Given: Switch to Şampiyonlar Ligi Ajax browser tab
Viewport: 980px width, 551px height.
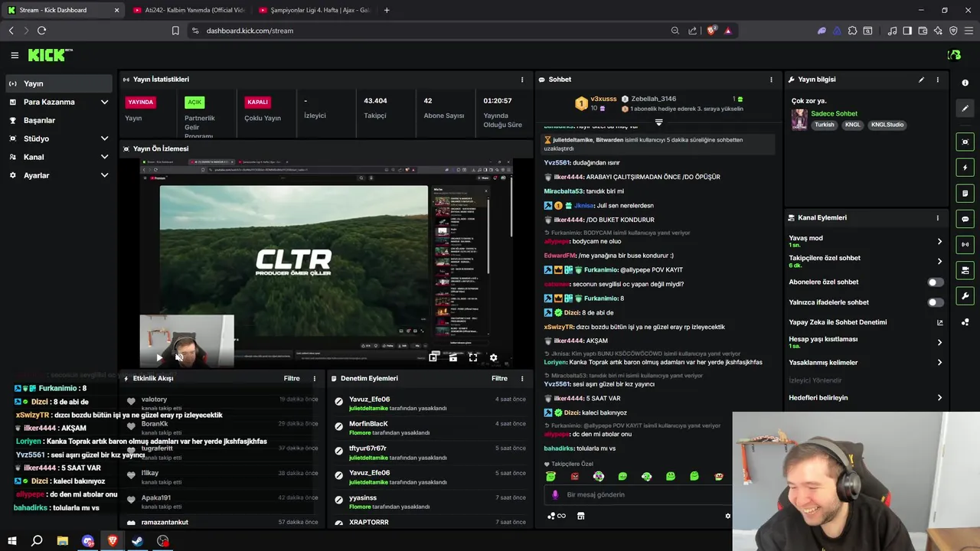Looking at the screenshot, I should pos(314,10).
